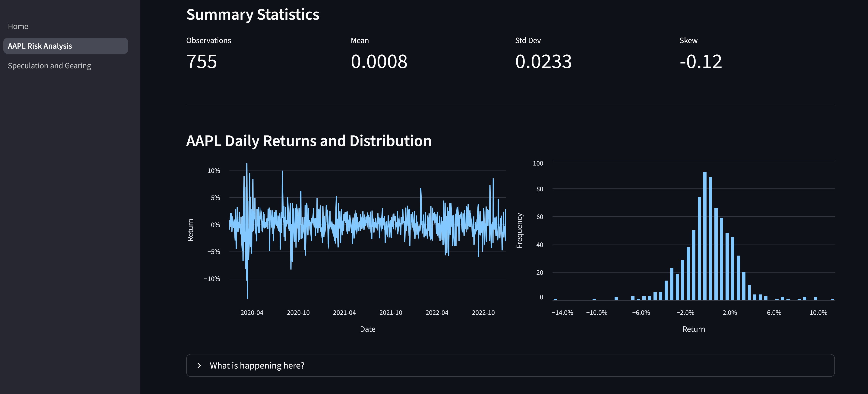Select the tallest bar in the histogram
The width and height of the screenshot is (868, 394).
click(705, 236)
